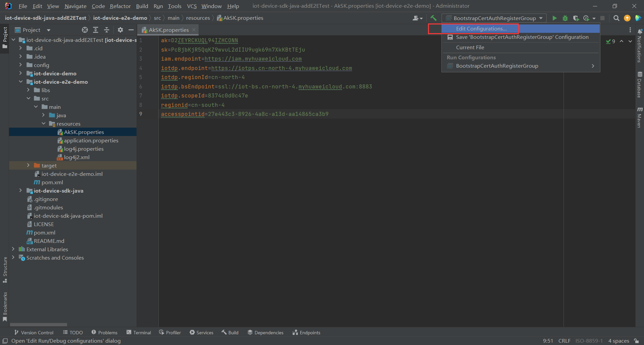
Task: Open the profiler run icon
Action: pos(586,18)
